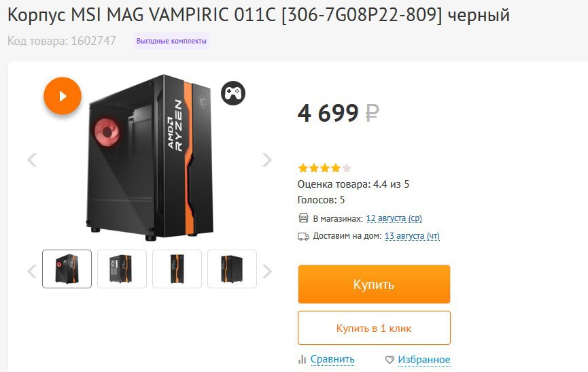Click the compare bars icon

coord(302,360)
